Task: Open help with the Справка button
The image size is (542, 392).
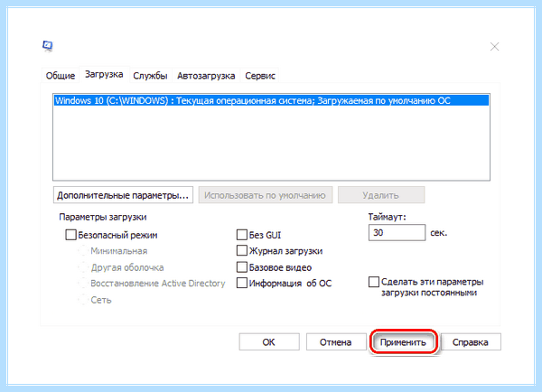Action: coord(471,342)
